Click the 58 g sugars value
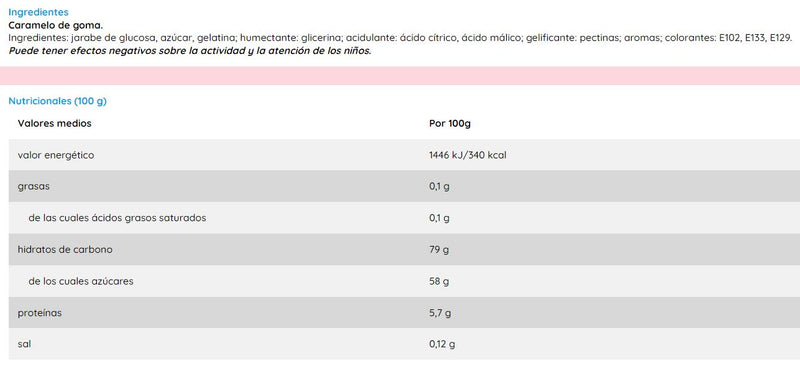Screen dimensions: 800x369 [x=439, y=282]
